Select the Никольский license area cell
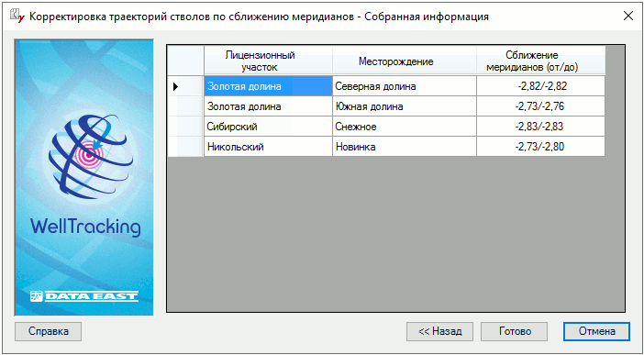 268,147
